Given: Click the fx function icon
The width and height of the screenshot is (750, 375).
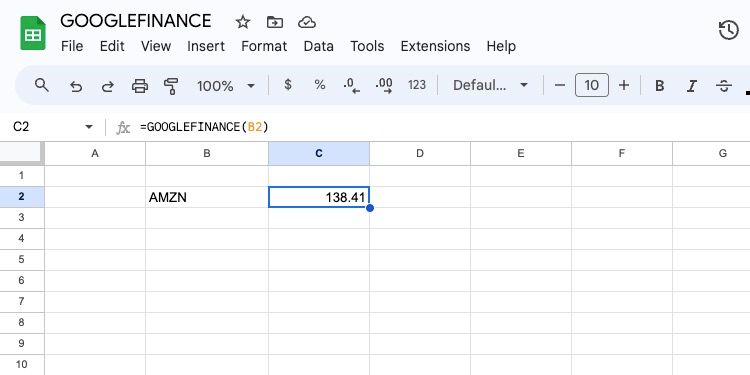Looking at the screenshot, I should click(123, 128).
